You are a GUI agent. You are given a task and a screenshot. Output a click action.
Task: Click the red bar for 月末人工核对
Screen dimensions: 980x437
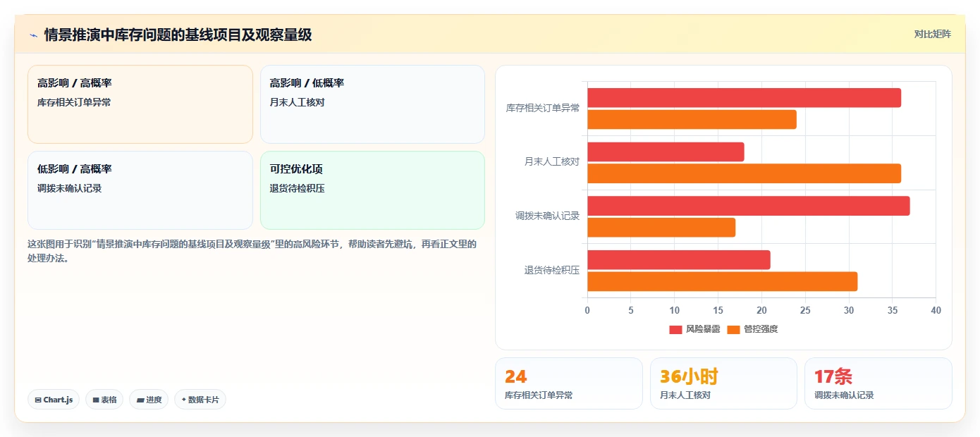coord(666,152)
